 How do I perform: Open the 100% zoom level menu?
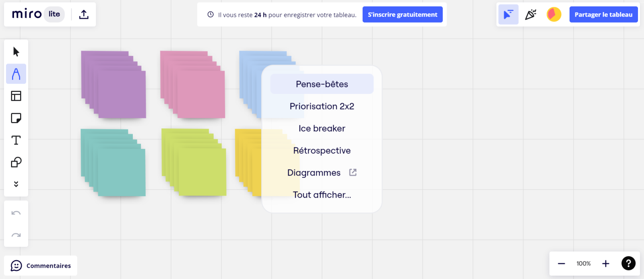584,264
